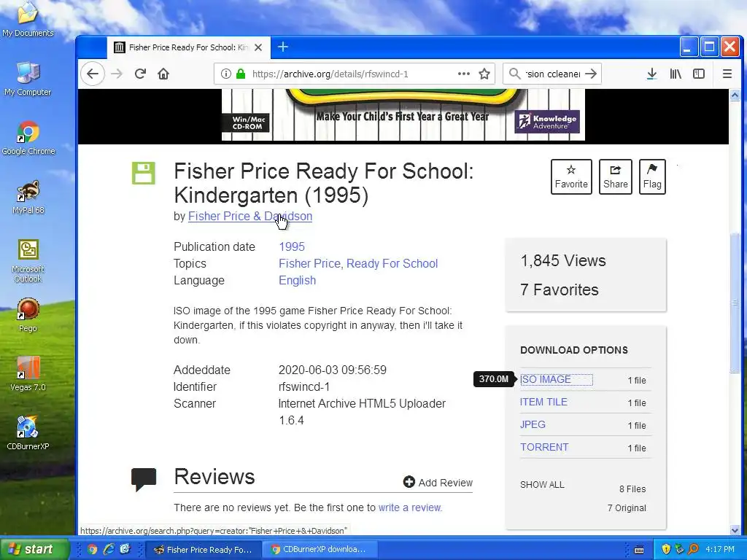Click the '1,845 Views' count text
Screen dimensions: 747x560
[563, 260]
